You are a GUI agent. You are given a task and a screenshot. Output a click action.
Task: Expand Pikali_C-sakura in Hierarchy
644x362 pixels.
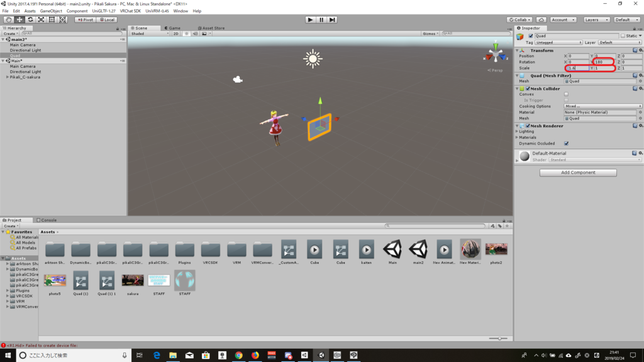8,77
